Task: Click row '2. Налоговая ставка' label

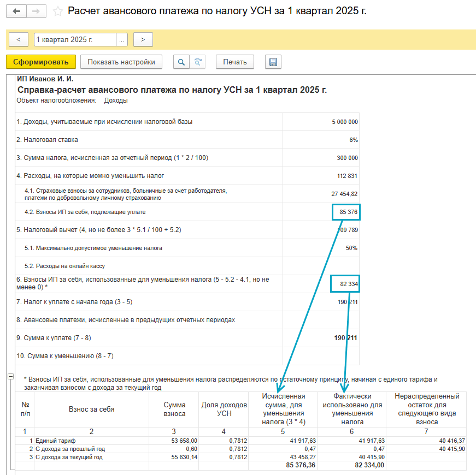Action: tap(47, 140)
